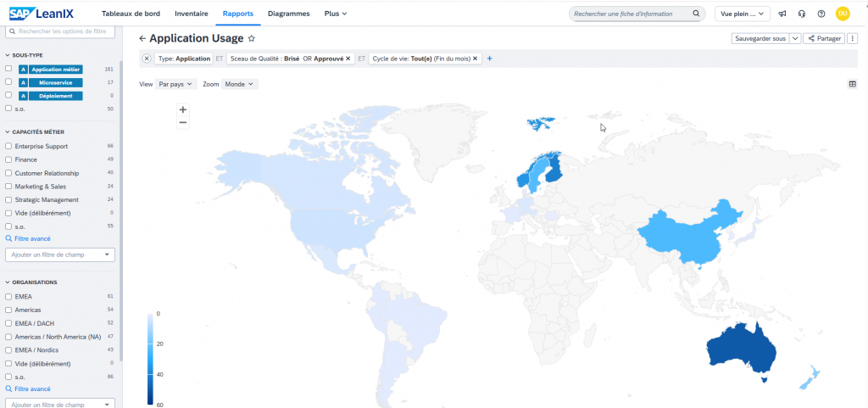Open the View 'Par pays' dropdown
The width and height of the screenshot is (868, 408).
(177, 84)
